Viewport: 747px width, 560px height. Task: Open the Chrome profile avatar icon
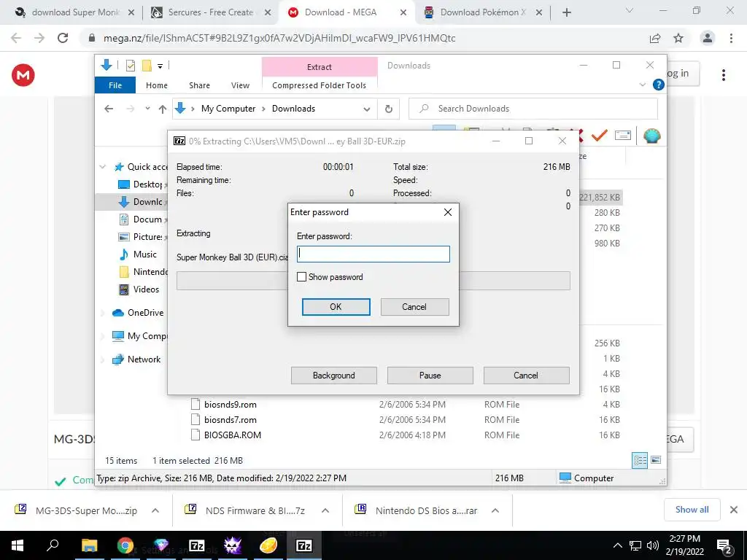pyautogui.click(x=708, y=38)
